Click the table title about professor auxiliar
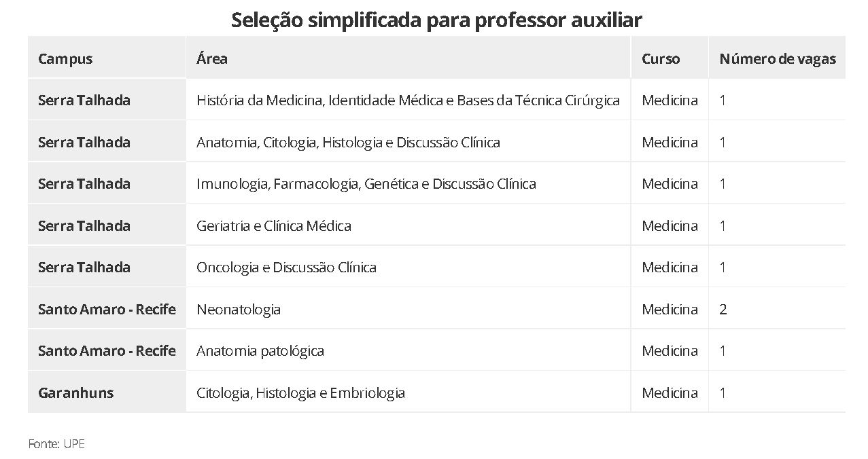This screenshot has width=868, height=459. coord(436,20)
